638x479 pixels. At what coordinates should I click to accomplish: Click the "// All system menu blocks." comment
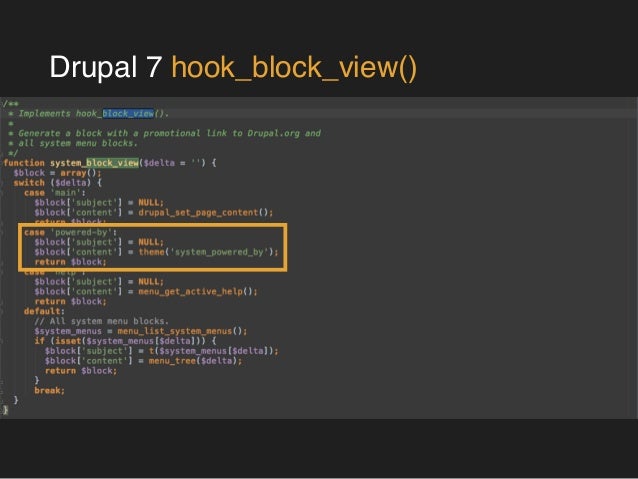[101, 321]
